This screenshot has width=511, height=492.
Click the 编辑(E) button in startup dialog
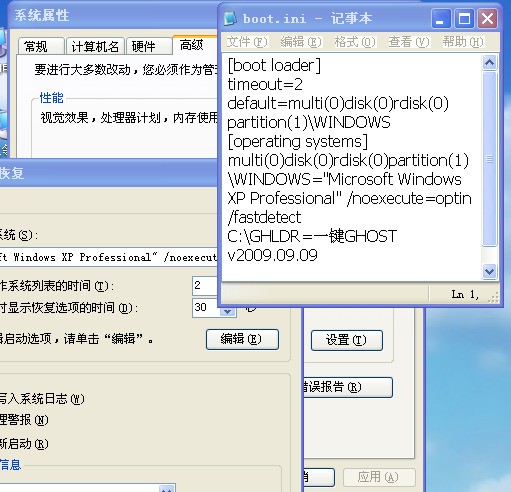pos(242,339)
